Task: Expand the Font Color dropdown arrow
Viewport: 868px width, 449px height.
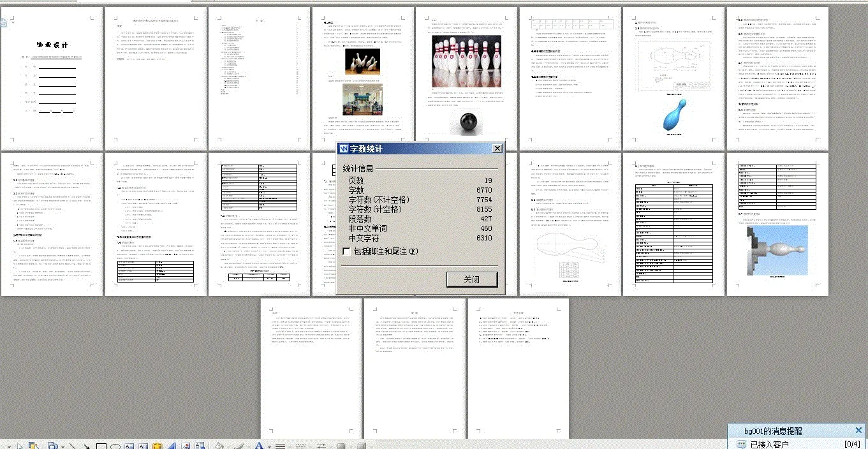Action: 269,446
